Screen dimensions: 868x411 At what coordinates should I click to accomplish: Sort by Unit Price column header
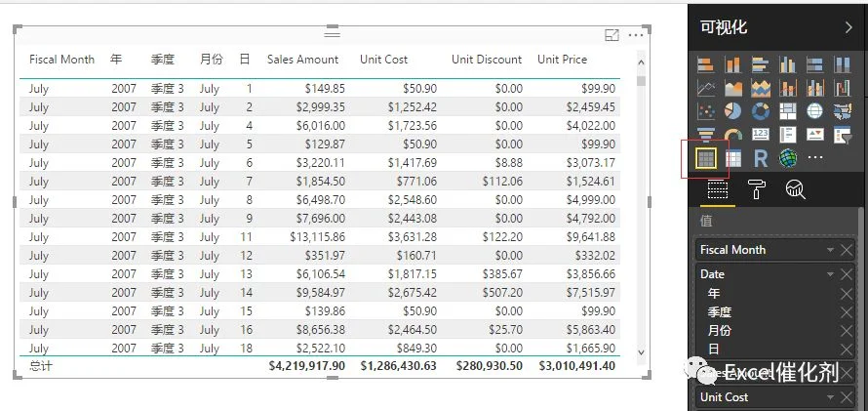click(x=563, y=60)
